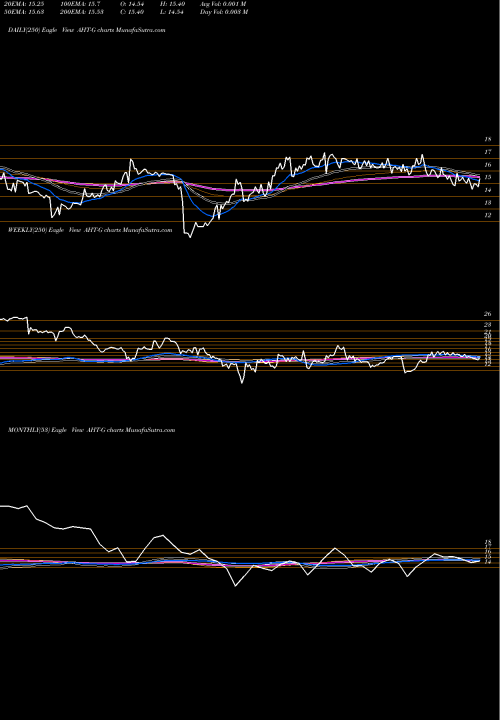Viewport: 500px width, 720px height.
Task: Click the 200EMA value text
Action: click(x=84, y=12)
